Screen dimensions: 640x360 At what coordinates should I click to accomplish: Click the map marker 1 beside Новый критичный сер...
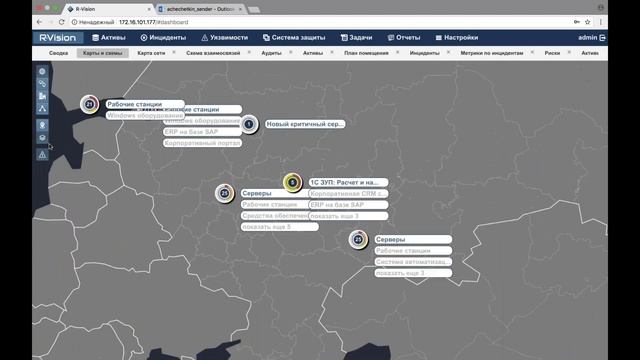tap(249, 124)
